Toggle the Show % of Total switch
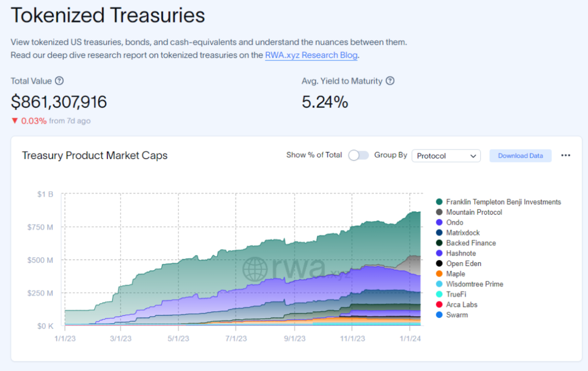 click(x=359, y=155)
